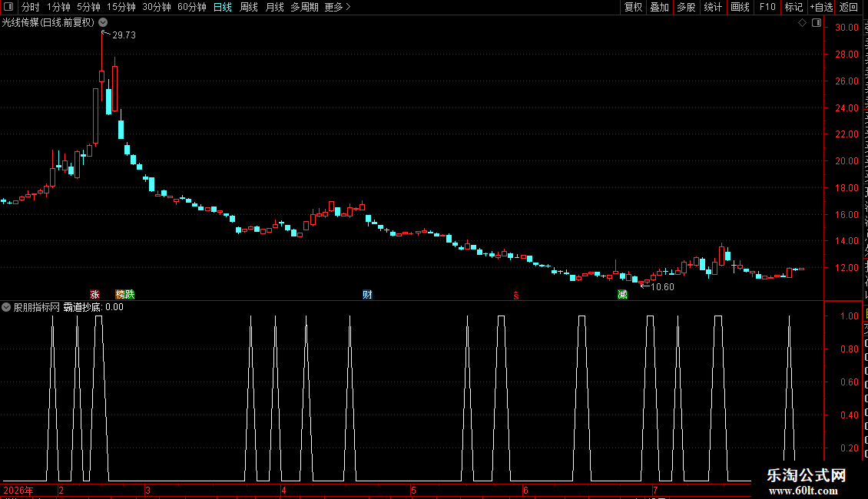Click the 1.00 indicator axis label
Screen dimensions: 868x499
(850, 316)
